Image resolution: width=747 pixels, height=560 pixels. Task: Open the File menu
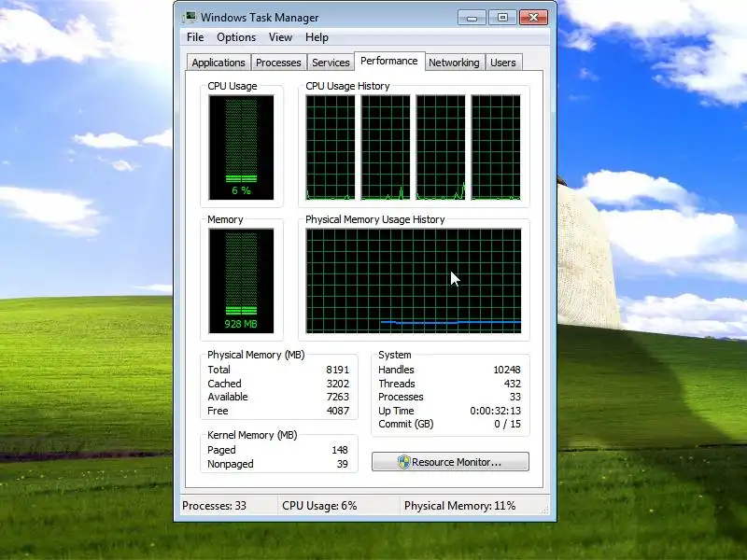point(195,37)
